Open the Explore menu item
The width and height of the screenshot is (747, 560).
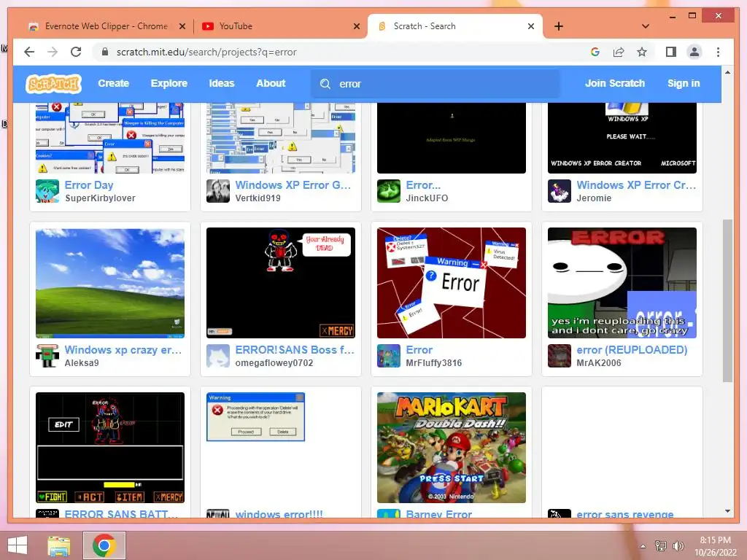tap(169, 83)
